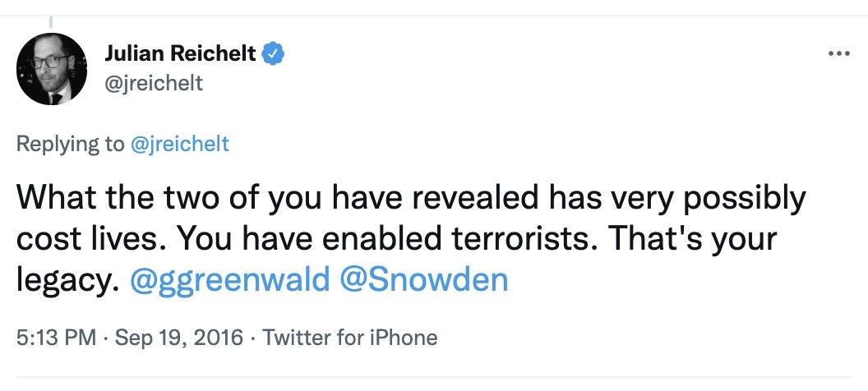Select the @jreichelt handle below the name
The image size is (868, 391).
click(x=154, y=83)
